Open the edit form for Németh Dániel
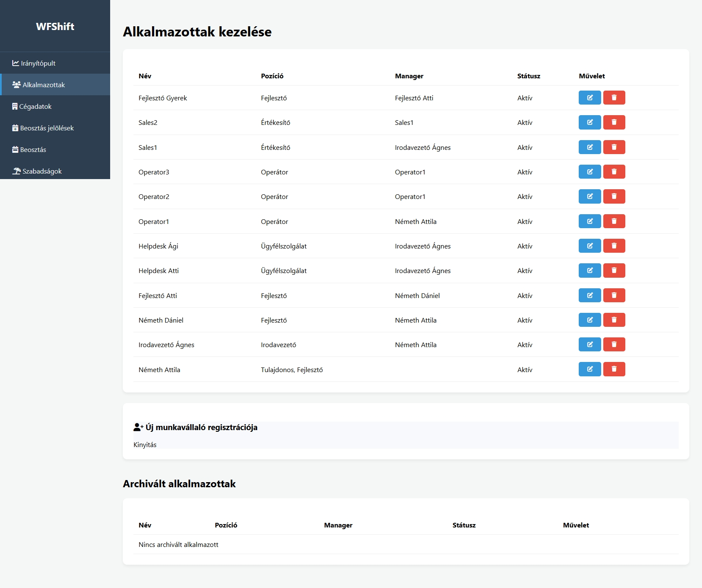 click(x=589, y=320)
